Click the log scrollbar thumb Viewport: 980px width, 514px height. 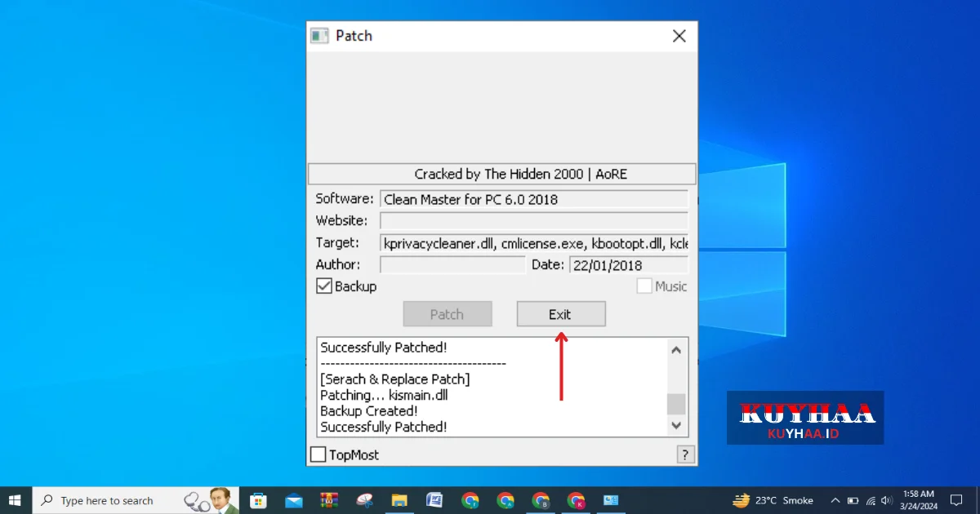[676, 404]
